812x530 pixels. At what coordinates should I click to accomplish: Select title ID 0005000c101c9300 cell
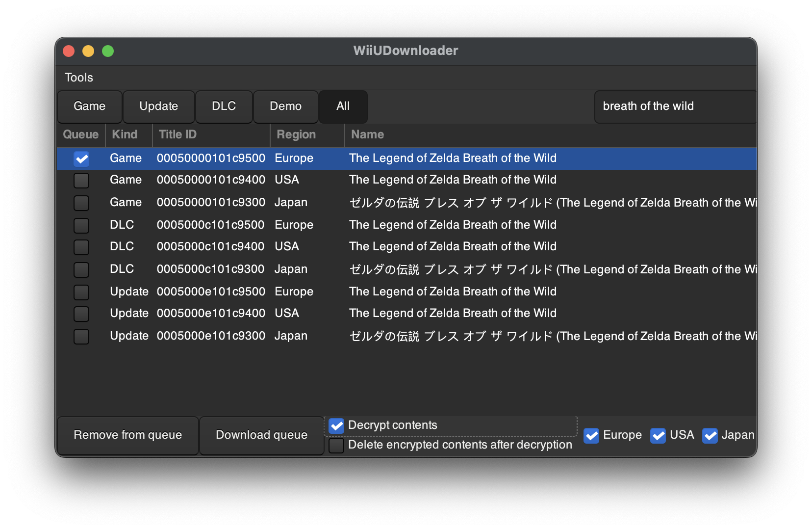211,269
